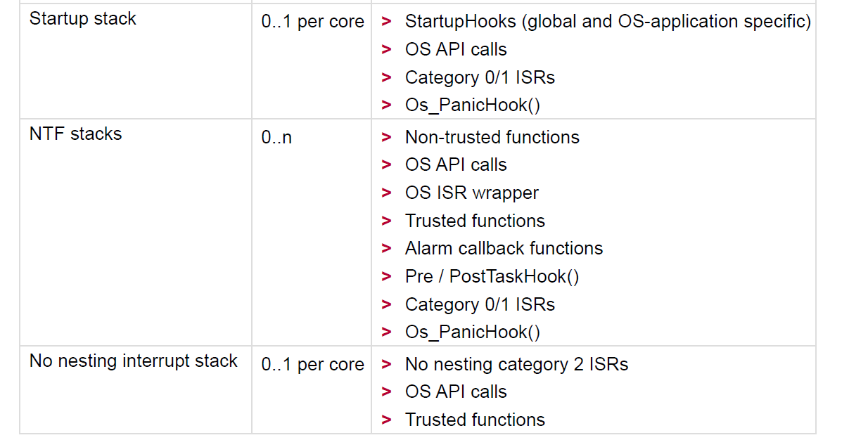
Task: Click Os_PanicHook() text in NTF stacks row
Action: [x=472, y=332]
